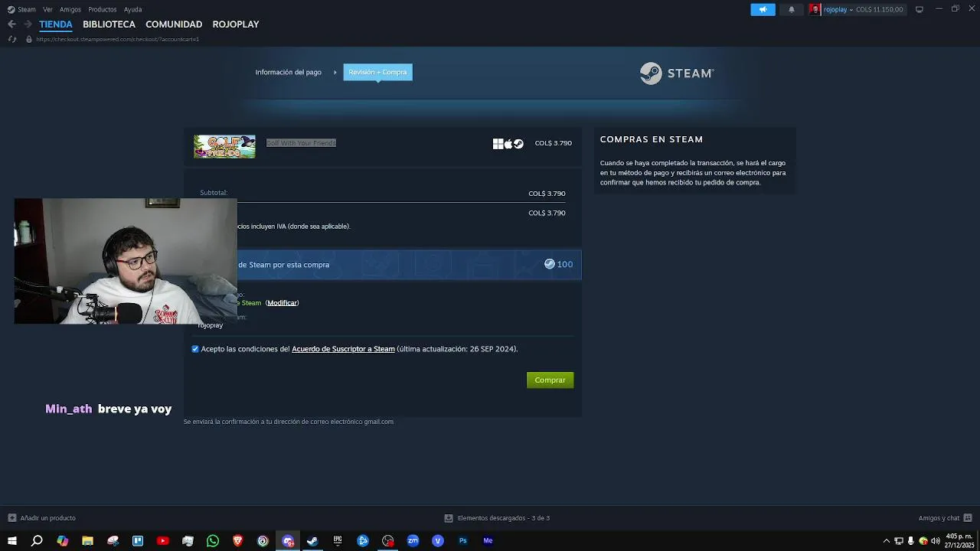Screen dimensions: 980x551
Task: Open the Amigos menu
Action: click(x=70, y=9)
